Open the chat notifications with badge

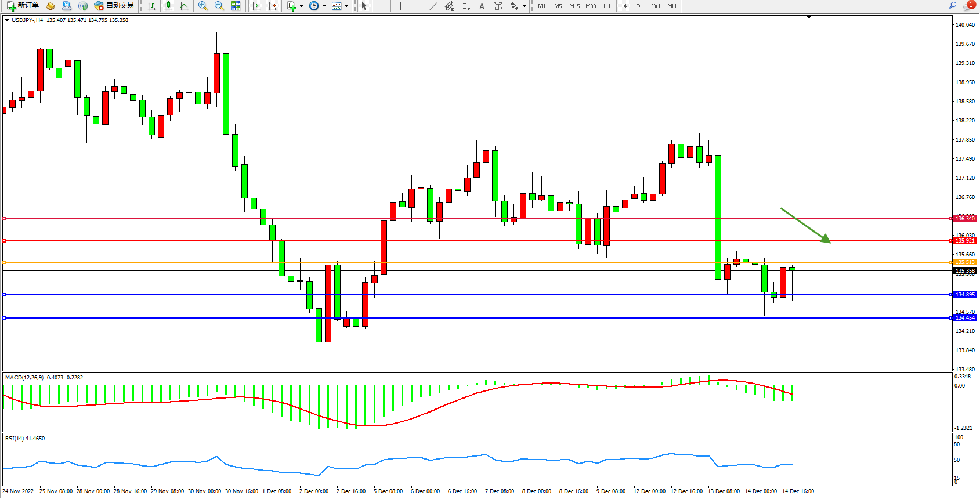(x=968, y=6)
